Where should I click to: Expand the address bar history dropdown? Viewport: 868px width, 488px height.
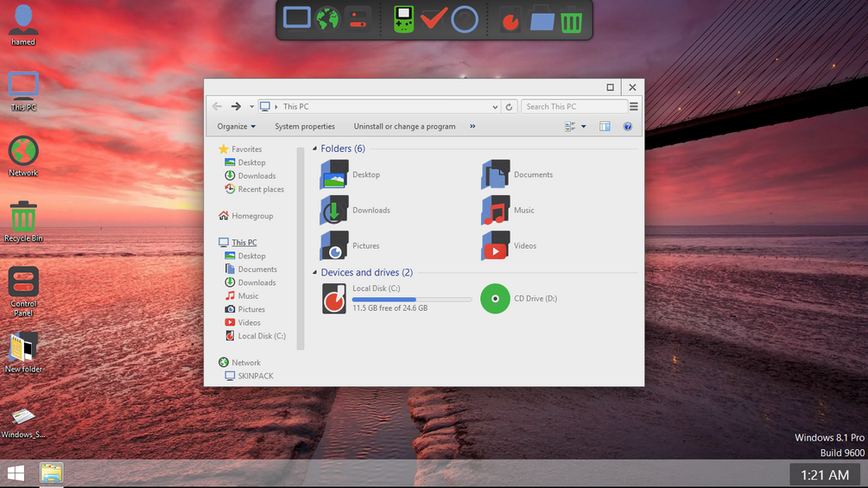coord(495,107)
